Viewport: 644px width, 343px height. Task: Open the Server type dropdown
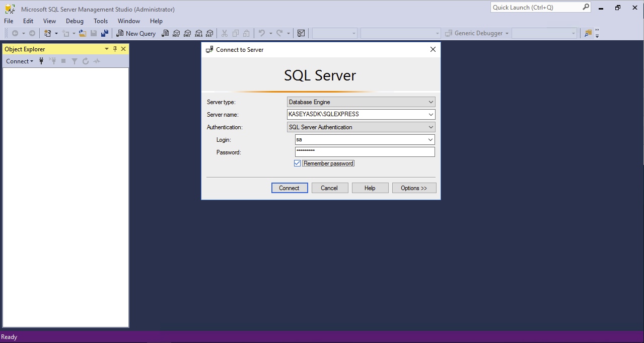431,102
